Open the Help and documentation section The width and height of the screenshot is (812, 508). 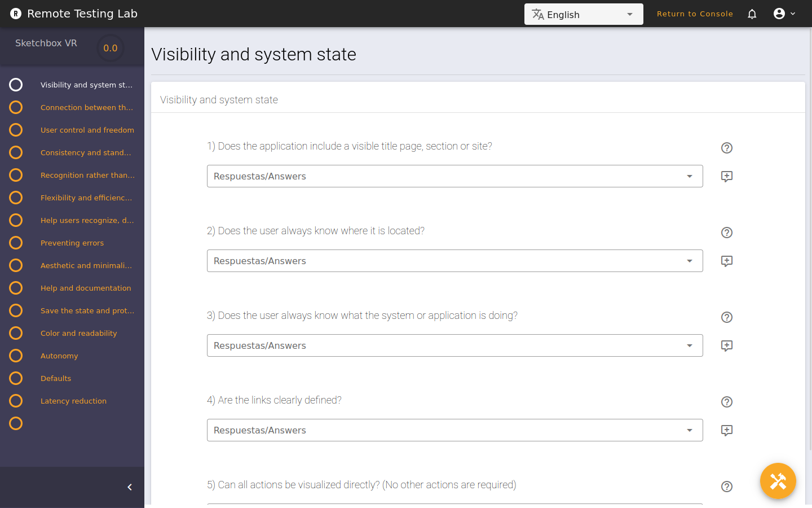tap(86, 288)
